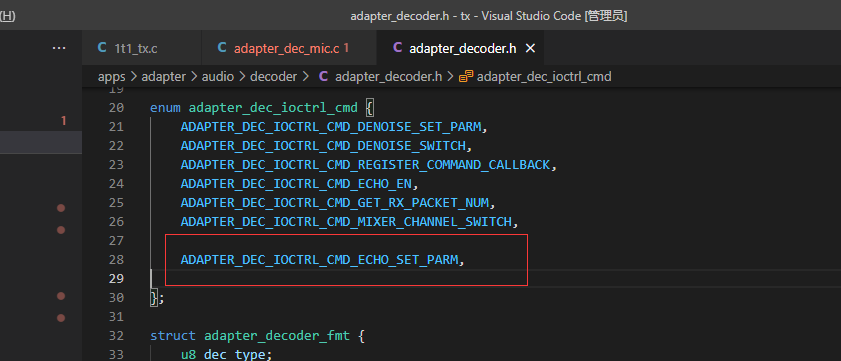Click adapter_dec_ioctrl_cmd symbol in breadcrumb

[544, 77]
